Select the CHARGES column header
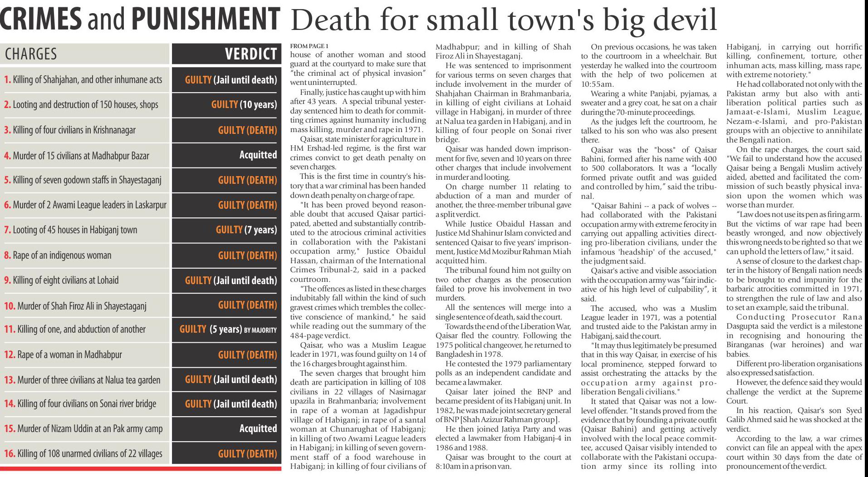 click(x=31, y=54)
